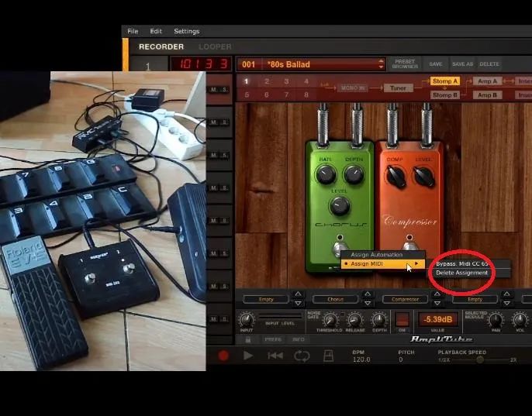Open the Empty slot right of Compressor

point(475,299)
